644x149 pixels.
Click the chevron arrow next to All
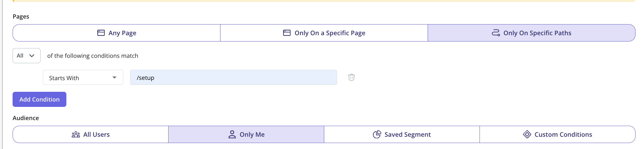tap(32, 56)
